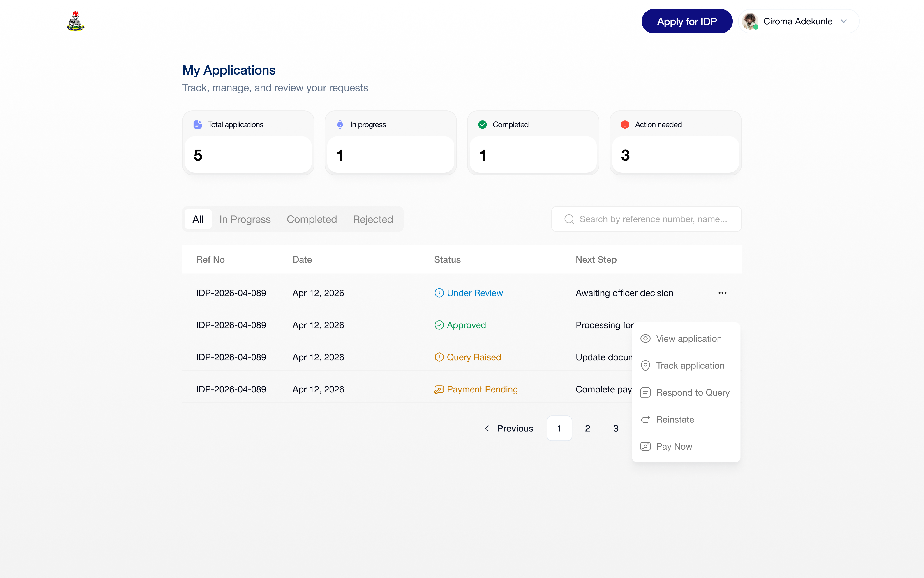Click the Action needed red alert icon
The height and width of the screenshot is (578, 924).
tap(625, 125)
